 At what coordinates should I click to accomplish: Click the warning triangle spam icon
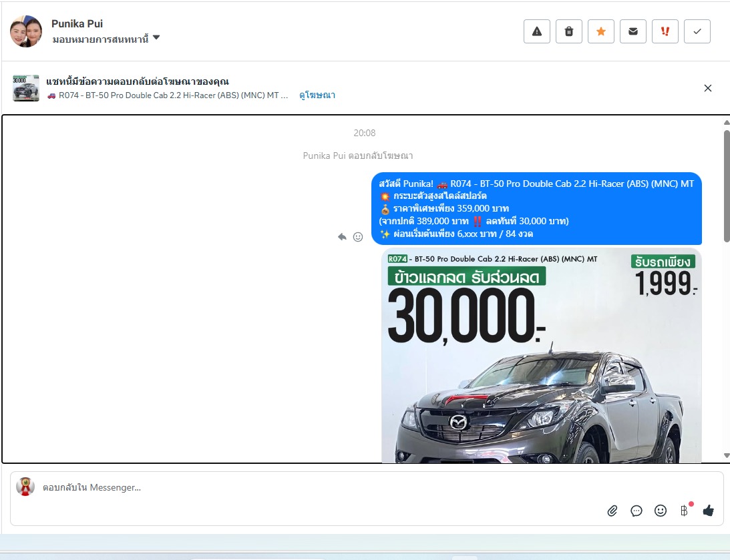(x=537, y=31)
